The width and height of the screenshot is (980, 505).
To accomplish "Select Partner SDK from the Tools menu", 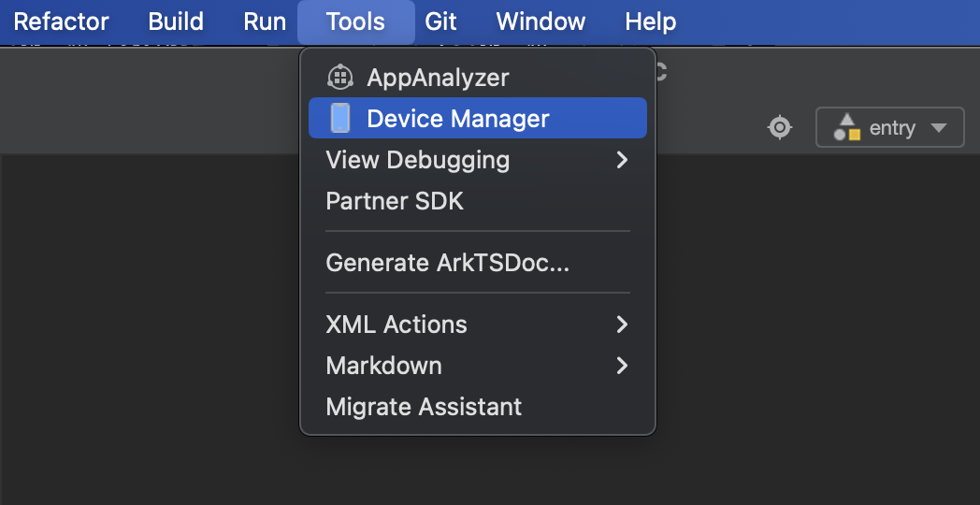I will point(395,201).
